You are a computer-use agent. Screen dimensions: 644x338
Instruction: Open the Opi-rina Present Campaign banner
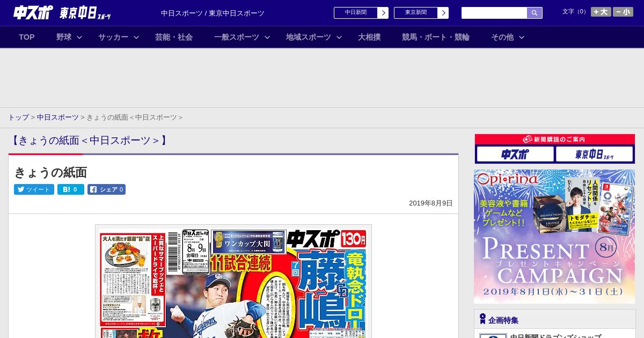(x=554, y=237)
